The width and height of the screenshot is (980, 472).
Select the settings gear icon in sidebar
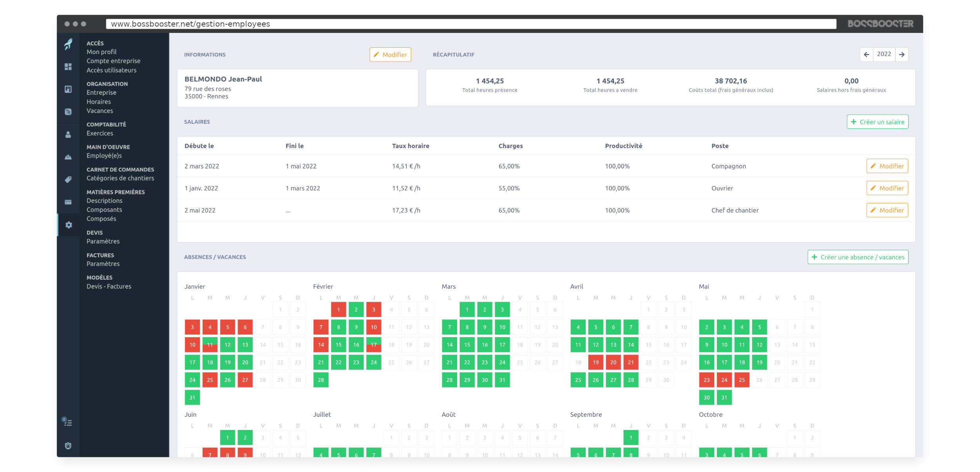click(69, 225)
